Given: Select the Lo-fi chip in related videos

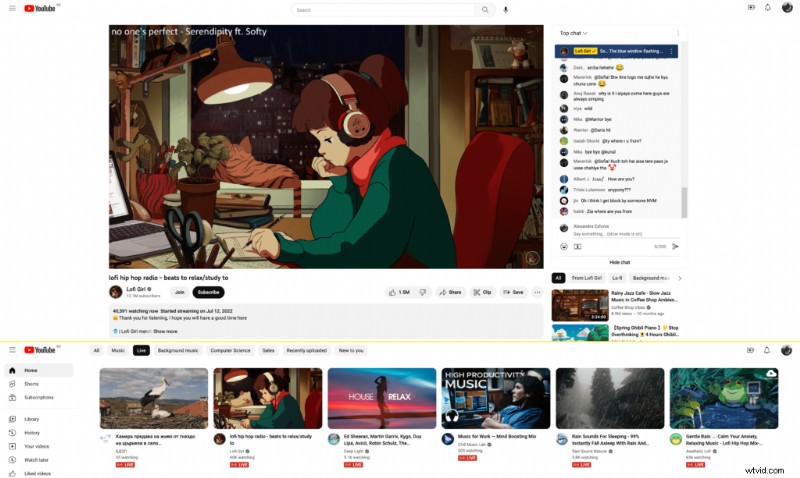Looking at the screenshot, I should tap(617, 278).
